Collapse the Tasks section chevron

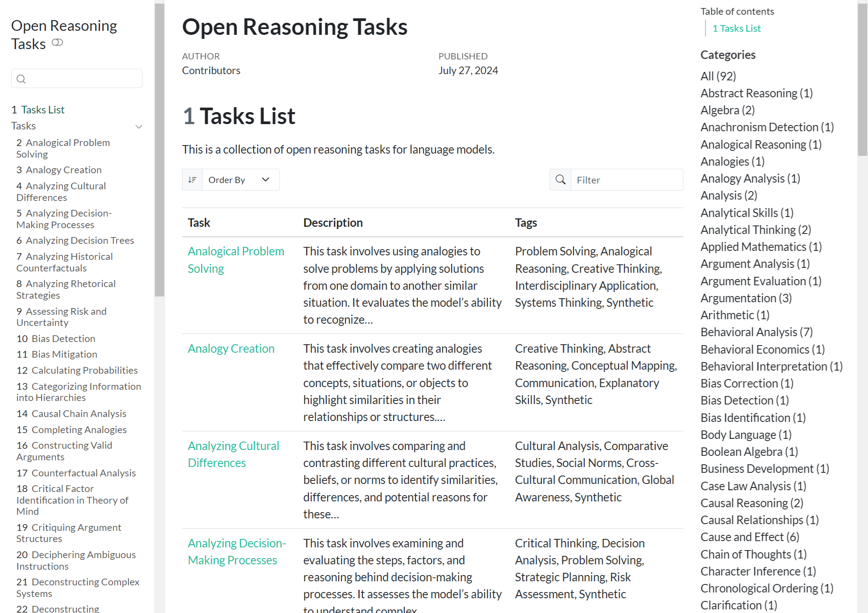[x=139, y=126]
